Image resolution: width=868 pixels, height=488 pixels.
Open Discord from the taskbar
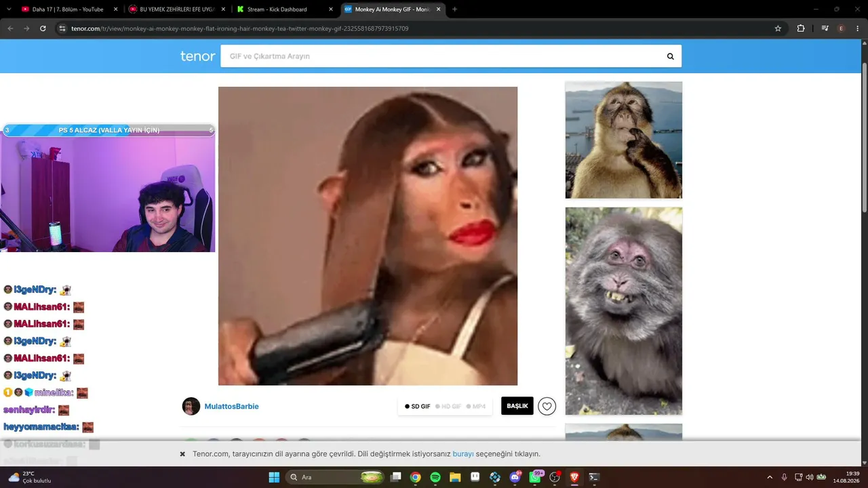[515, 477]
